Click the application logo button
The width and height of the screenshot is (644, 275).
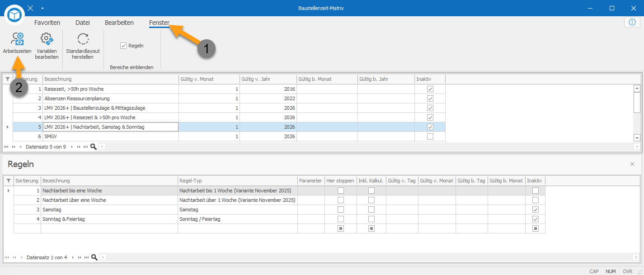click(15, 14)
